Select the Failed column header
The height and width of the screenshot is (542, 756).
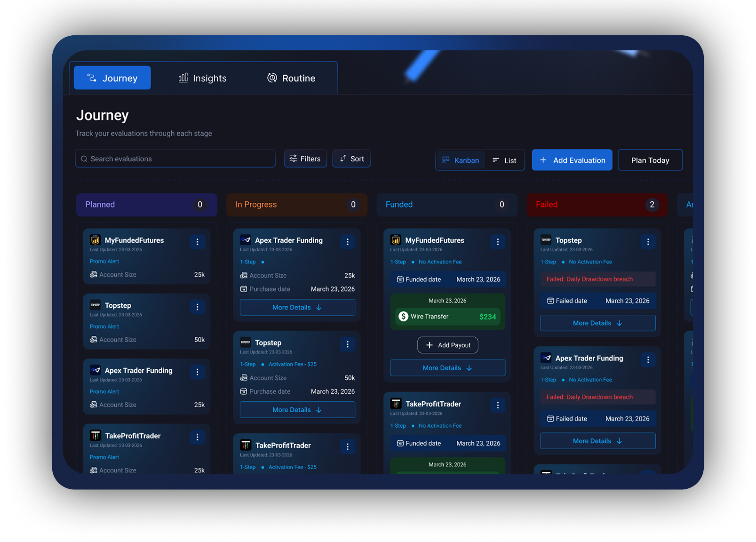(597, 205)
